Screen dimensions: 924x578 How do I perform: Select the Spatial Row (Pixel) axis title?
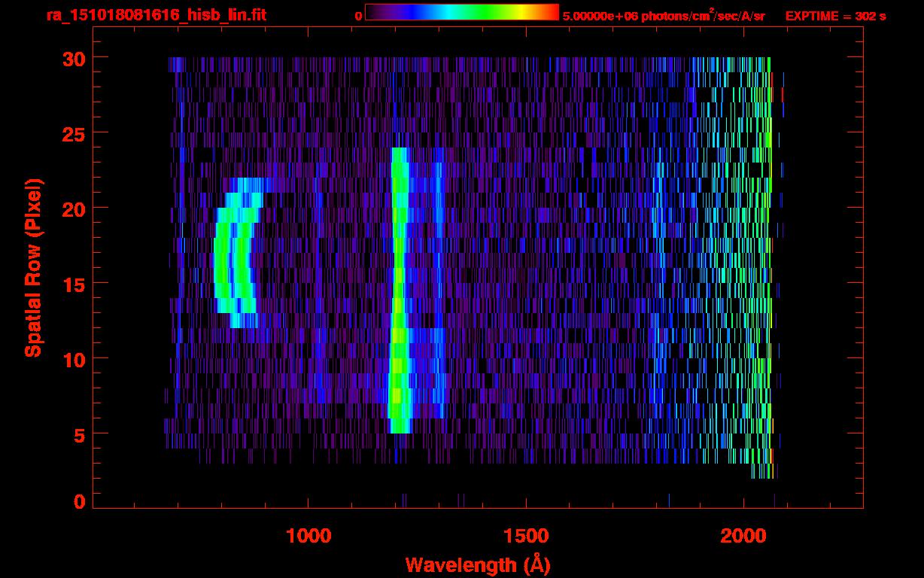32,267
